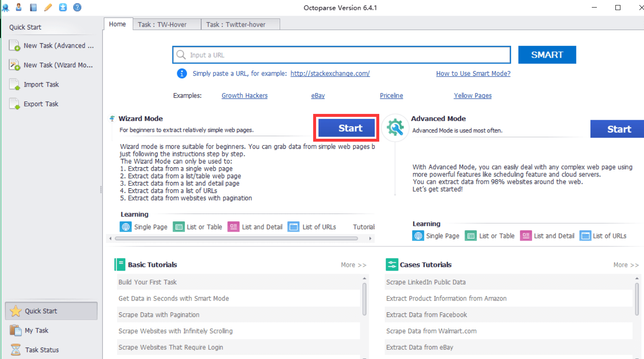This screenshot has width=644, height=359.
Task: Open the Growth Hackers example link
Action: tap(245, 95)
